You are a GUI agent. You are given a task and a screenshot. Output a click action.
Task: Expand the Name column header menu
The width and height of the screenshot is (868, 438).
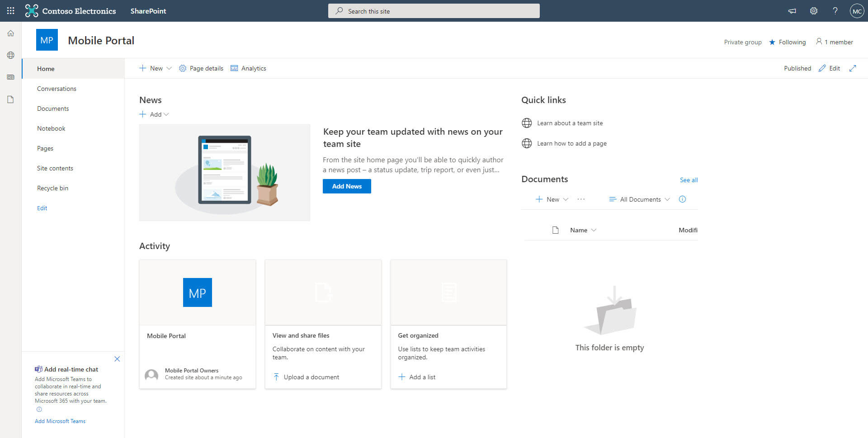583,230
